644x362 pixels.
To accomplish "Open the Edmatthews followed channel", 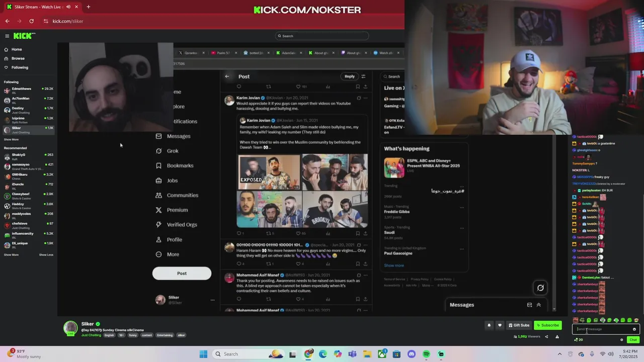I will (x=29, y=90).
